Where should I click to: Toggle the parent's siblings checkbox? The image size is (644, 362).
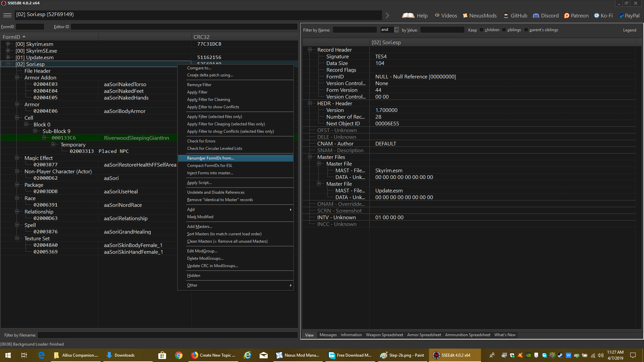click(x=526, y=30)
